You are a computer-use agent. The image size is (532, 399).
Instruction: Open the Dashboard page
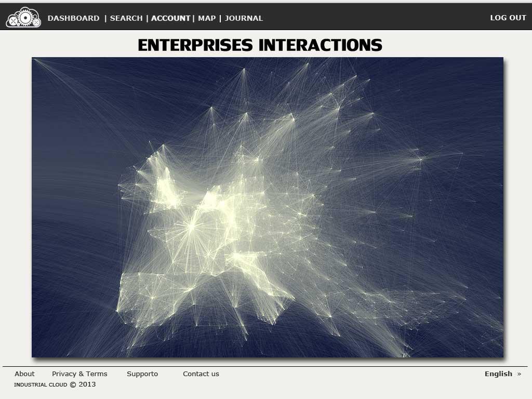pyautogui.click(x=73, y=18)
